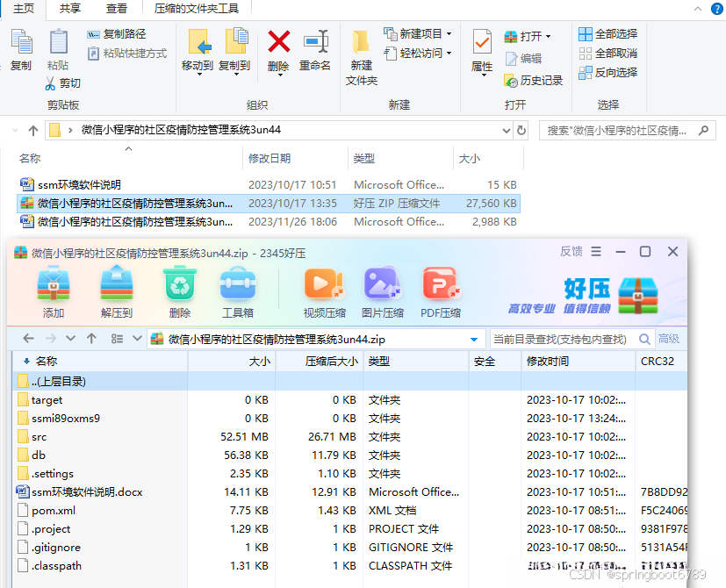Switch to the 主页 ribbon tab
The height and width of the screenshot is (588, 726).
(24, 9)
